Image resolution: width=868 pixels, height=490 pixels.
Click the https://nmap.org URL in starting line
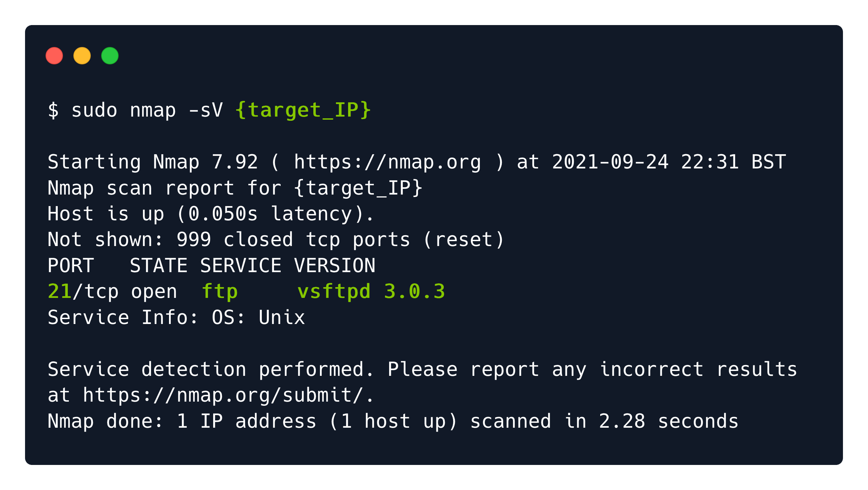(x=387, y=162)
